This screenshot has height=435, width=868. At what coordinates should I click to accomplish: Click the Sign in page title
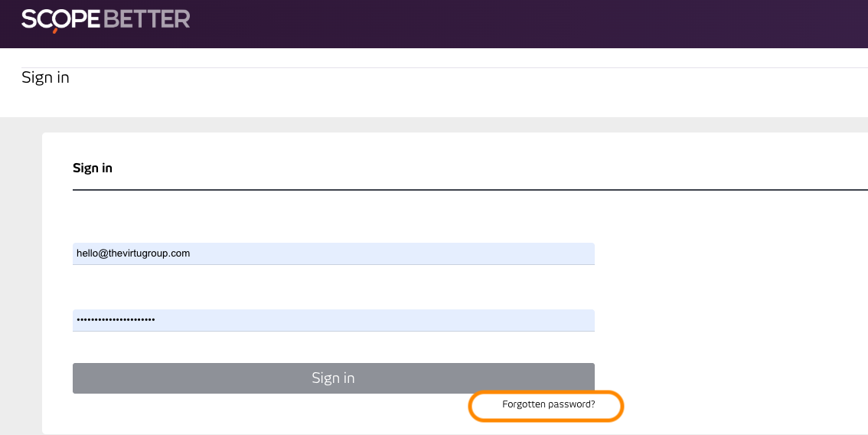(x=45, y=77)
